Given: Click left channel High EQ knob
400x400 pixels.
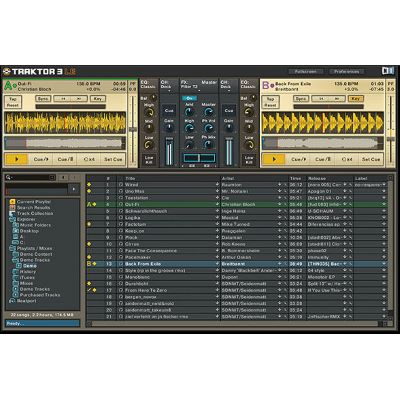Looking at the screenshot, I should click(x=149, y=112).
